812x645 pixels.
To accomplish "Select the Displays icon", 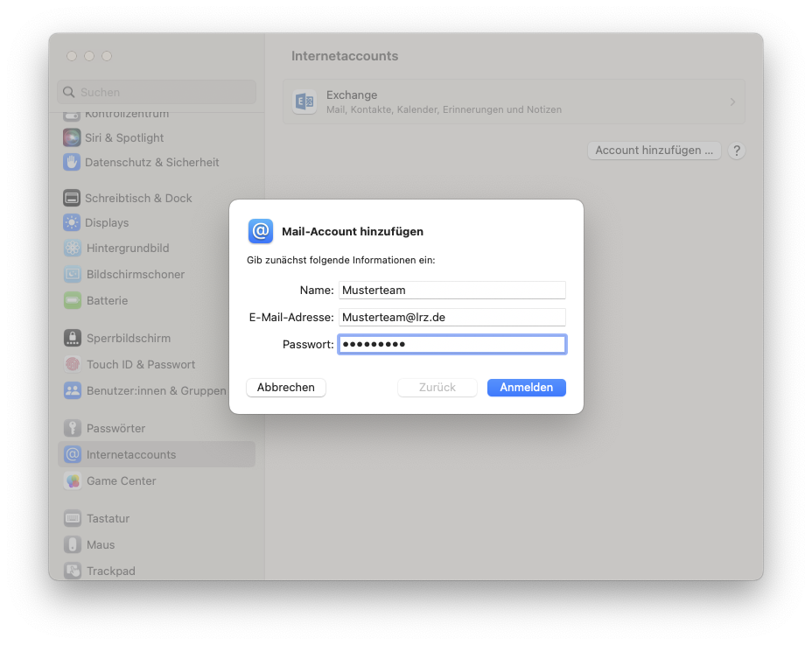I will (72, 222).
